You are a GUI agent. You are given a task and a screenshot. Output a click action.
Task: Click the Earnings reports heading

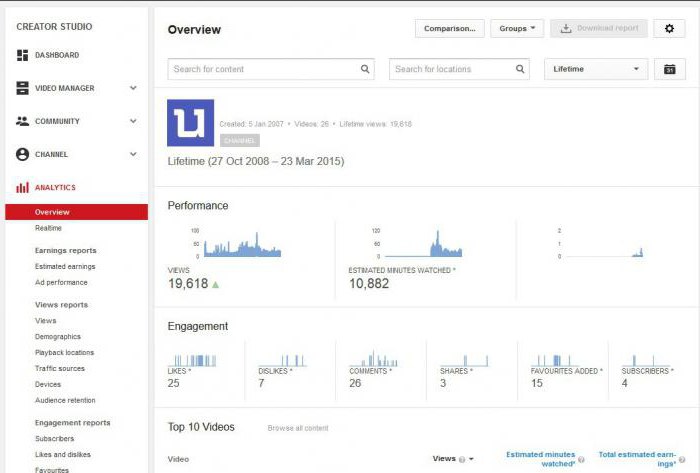[66, 250]
